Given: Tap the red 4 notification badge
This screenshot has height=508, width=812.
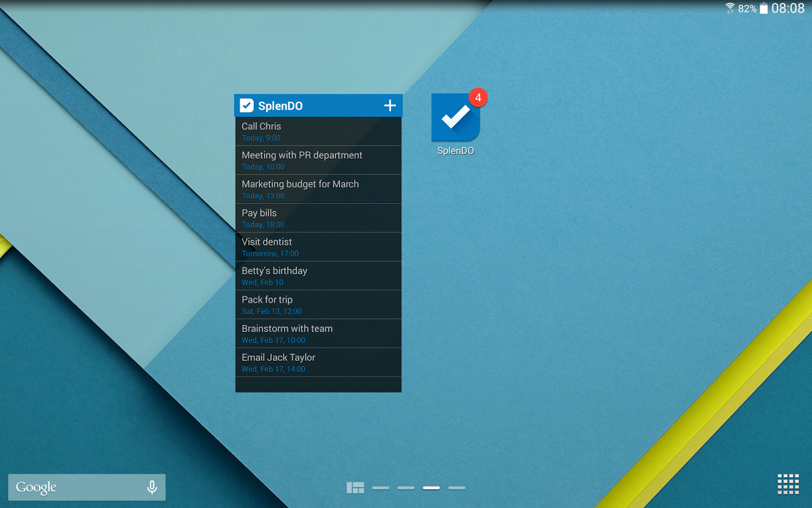Looking at the screenshot, I should point(478,98).
